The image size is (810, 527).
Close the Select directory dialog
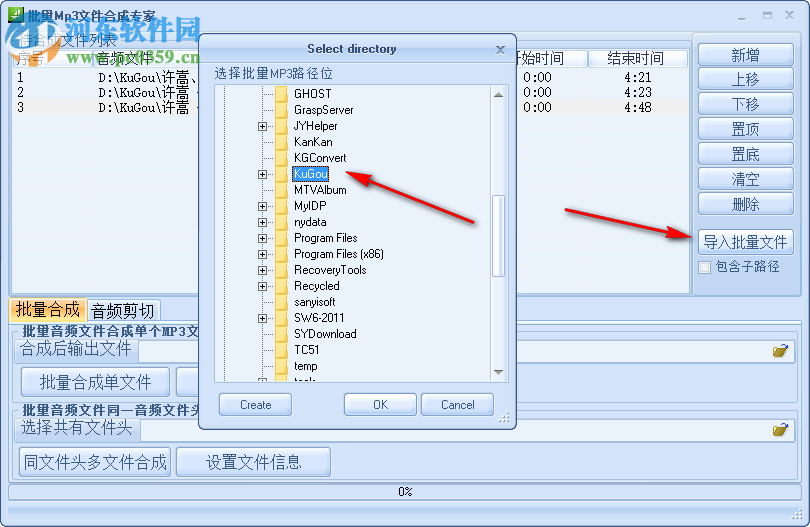500,50
